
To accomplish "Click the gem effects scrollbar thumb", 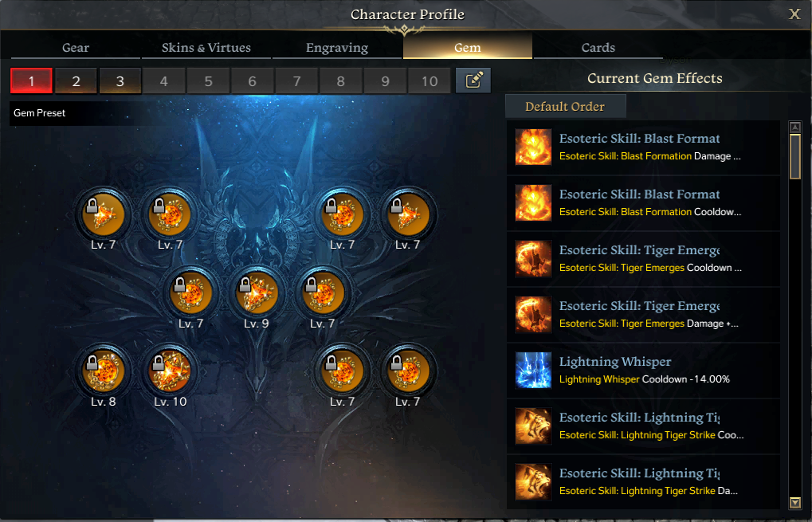I will point(795,156).
